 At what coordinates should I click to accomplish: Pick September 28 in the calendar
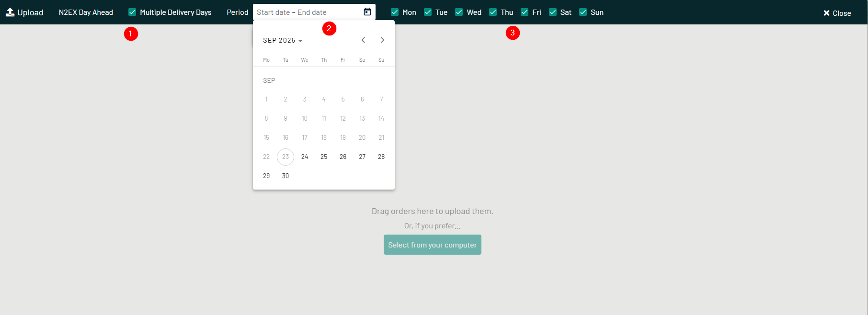click(381, 157)
